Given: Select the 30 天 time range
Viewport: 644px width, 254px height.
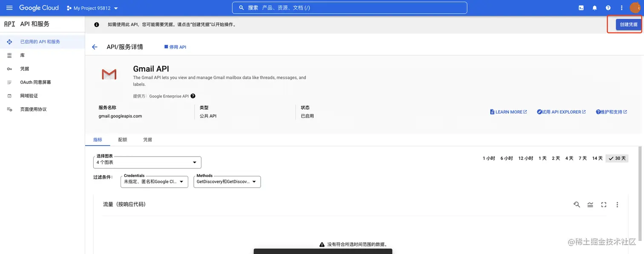Looking at the screenshot, I should tap(617, 158).
